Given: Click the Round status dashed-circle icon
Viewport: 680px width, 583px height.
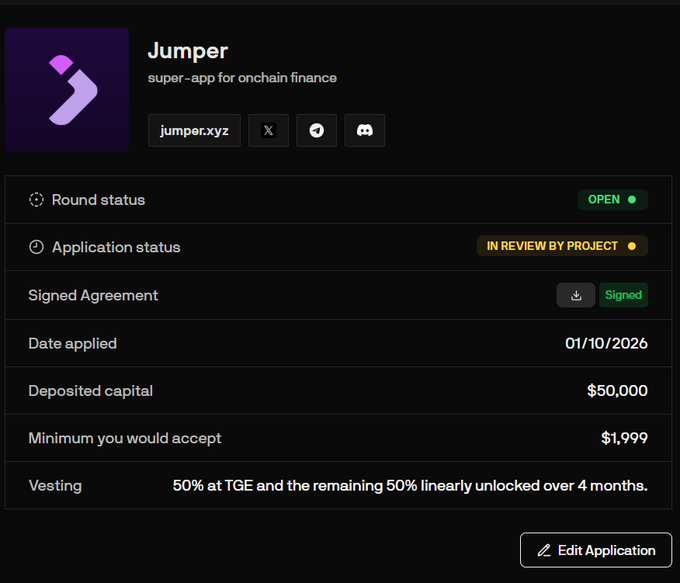Looking at the screenshot, I should tap(36, 200).
